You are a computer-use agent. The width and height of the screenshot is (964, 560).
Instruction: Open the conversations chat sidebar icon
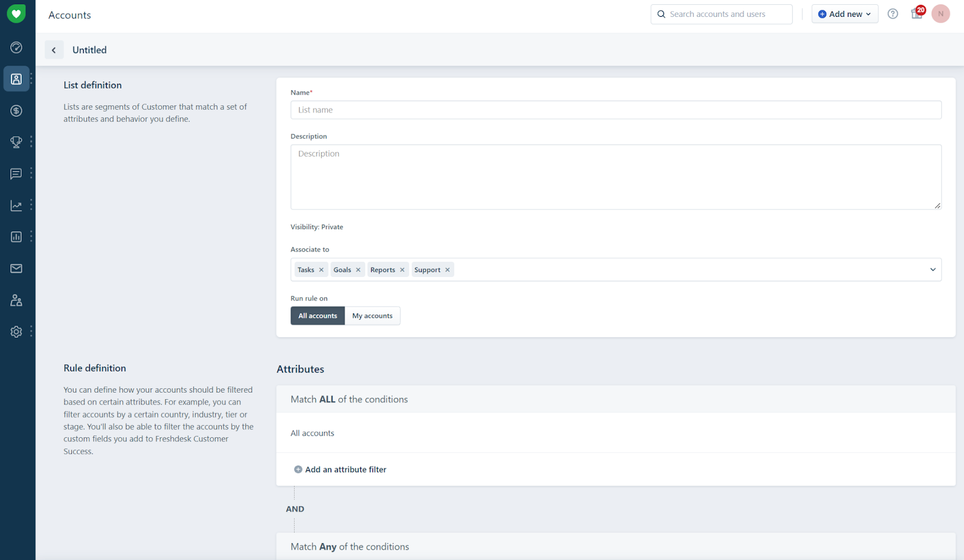[x=16, y=173]
